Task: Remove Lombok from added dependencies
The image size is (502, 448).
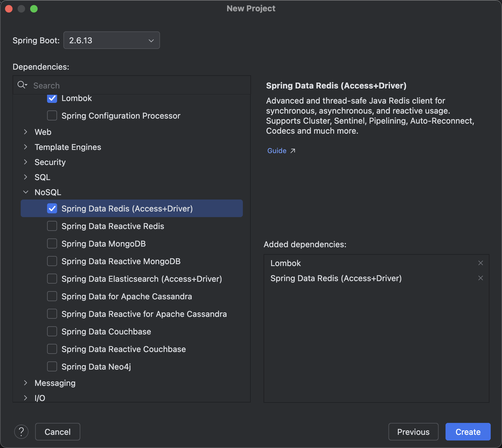Action: pyautogui.click(x=480, y=263)
